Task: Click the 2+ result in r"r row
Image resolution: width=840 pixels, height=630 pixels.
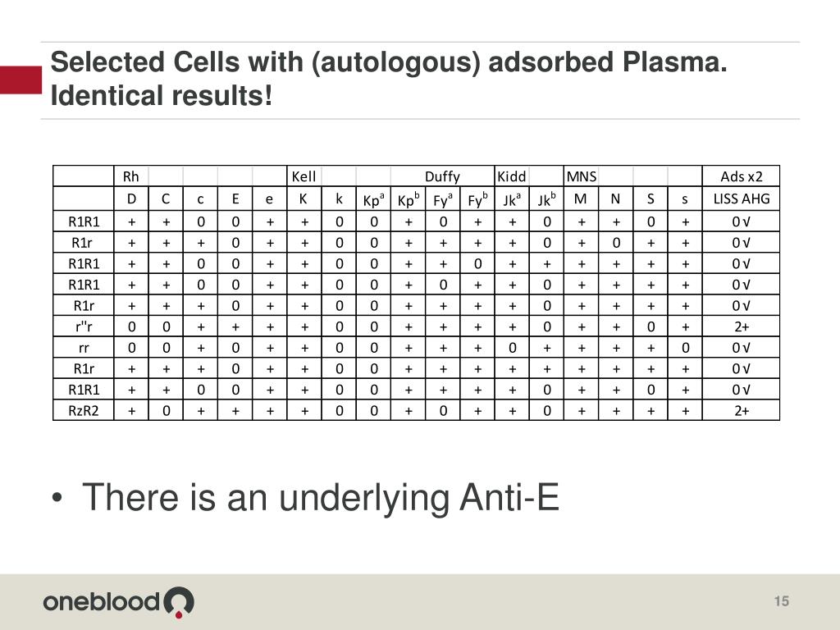Action: pos(741,326)
